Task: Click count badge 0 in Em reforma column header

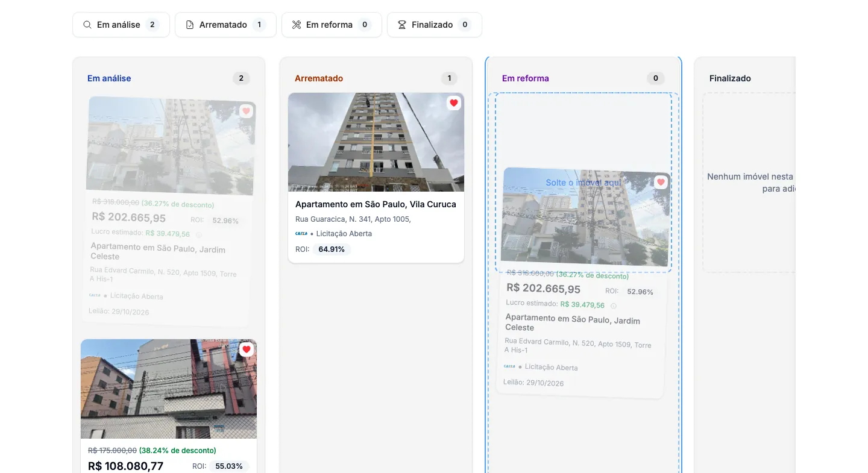Action: click(656, 78)
